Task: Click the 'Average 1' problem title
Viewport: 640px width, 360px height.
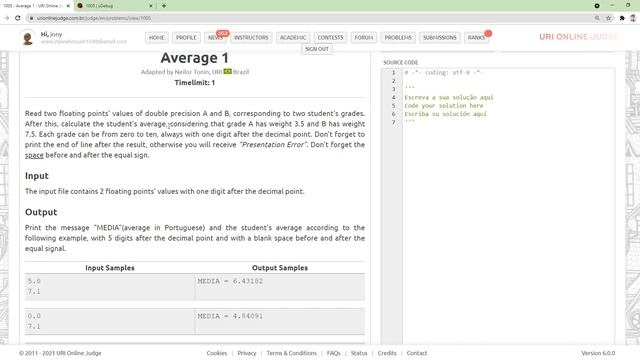Action: coord(195,58)
